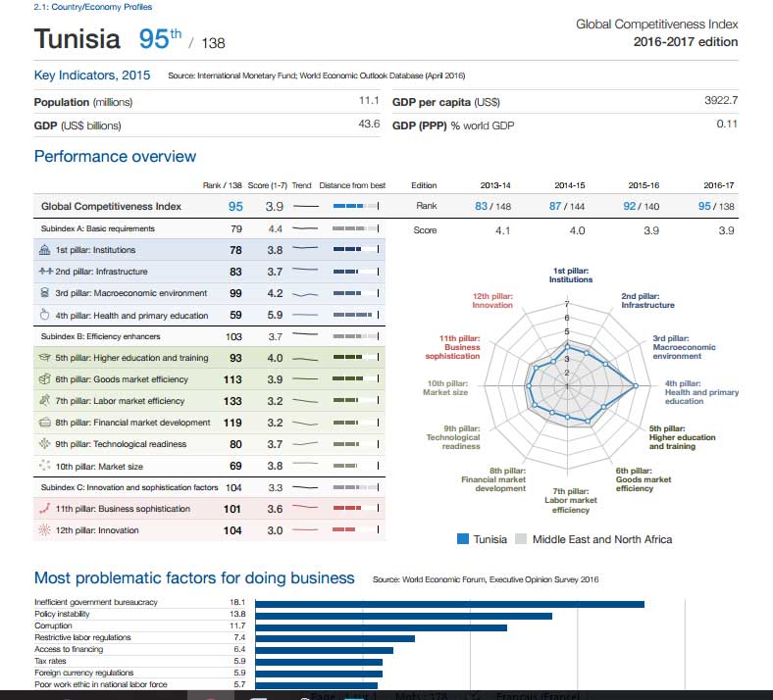Click the '2.1: Country/Economy Profiles' breadcrumb text
The width and height of the screenshot is (773, 700).
click(x=92, y=7)
